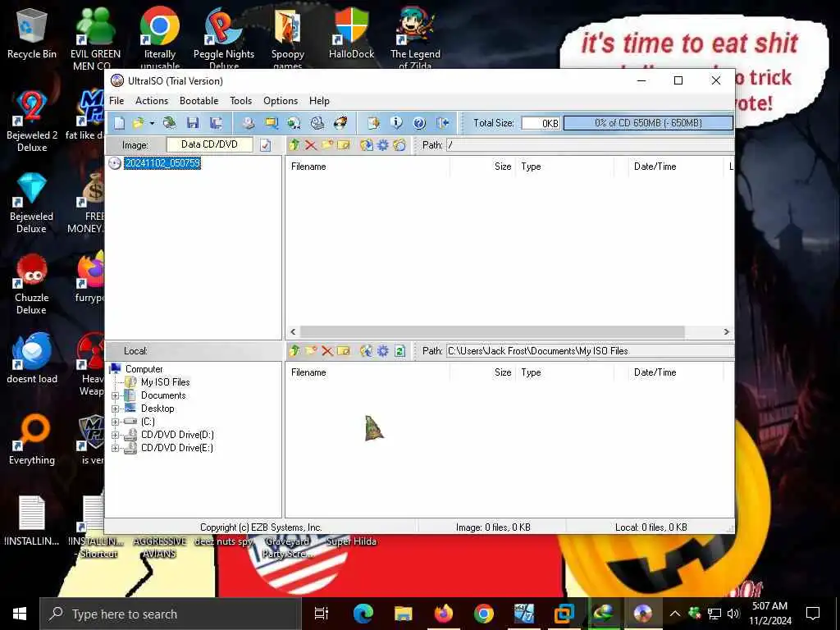Open the Help menu
840x630 pixels.
pyautogui.click(x=319, y=101)
